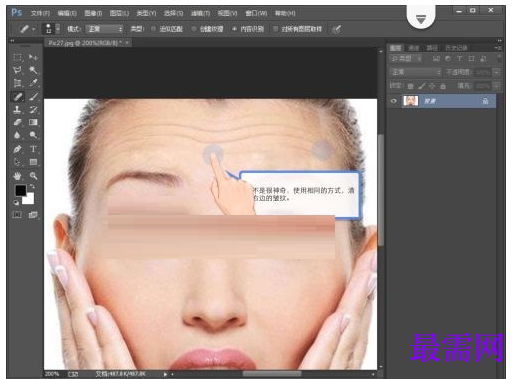Screen dimensions: 522x379
Task: Toggle Quick Mask mode
Action: [x=17, y=215]
